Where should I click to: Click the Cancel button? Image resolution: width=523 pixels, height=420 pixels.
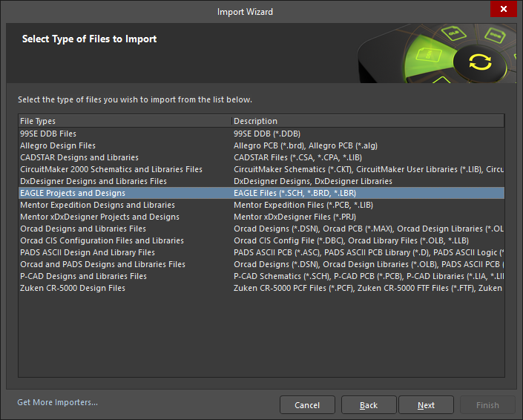307,405
